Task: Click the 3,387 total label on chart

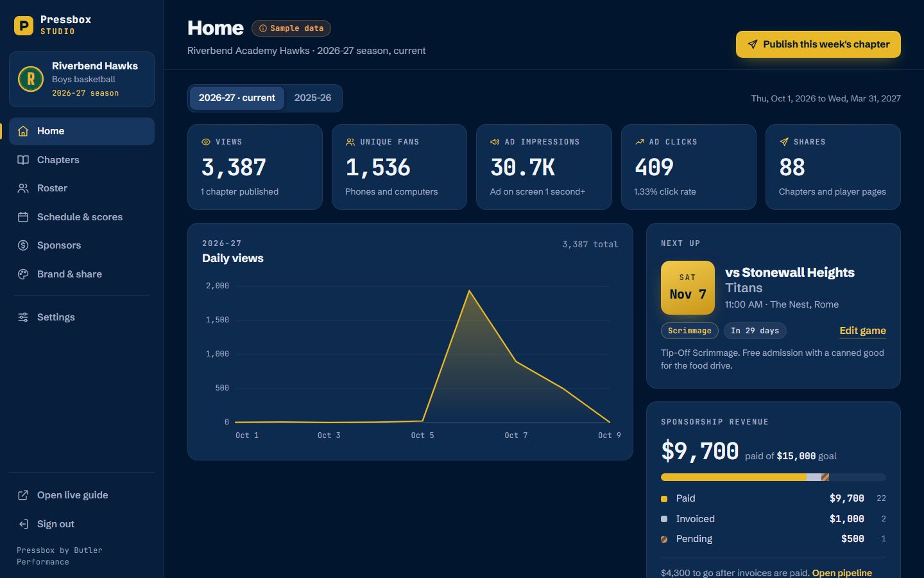Action: pyautogui.click(x=590, y=244)
